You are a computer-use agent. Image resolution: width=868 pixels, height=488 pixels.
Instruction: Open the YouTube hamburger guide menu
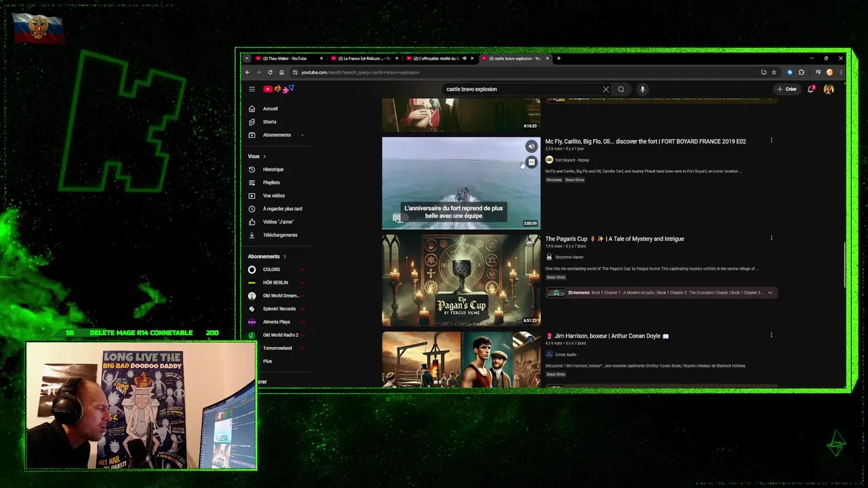(252, 89)
